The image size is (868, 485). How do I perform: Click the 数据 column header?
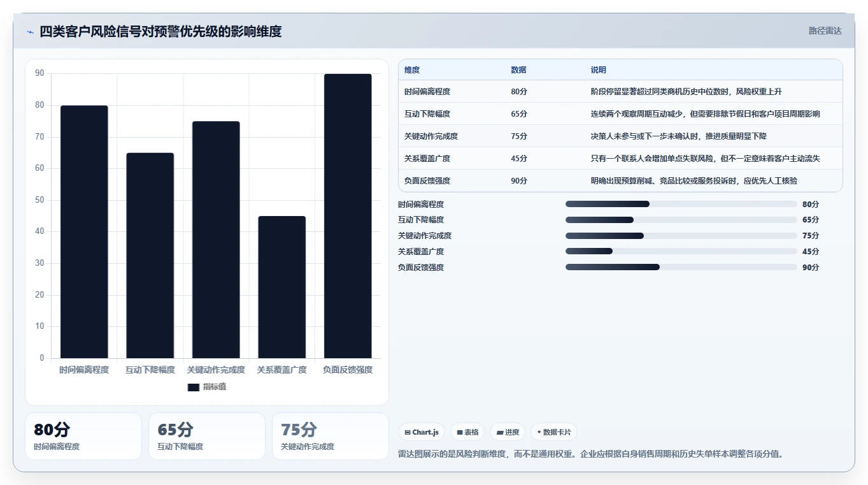click(x=518, y=70)
